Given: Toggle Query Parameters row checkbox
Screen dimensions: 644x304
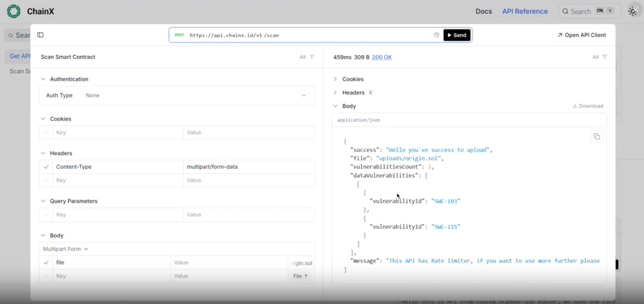Looking at the screenshot, I should click(46, 215).
